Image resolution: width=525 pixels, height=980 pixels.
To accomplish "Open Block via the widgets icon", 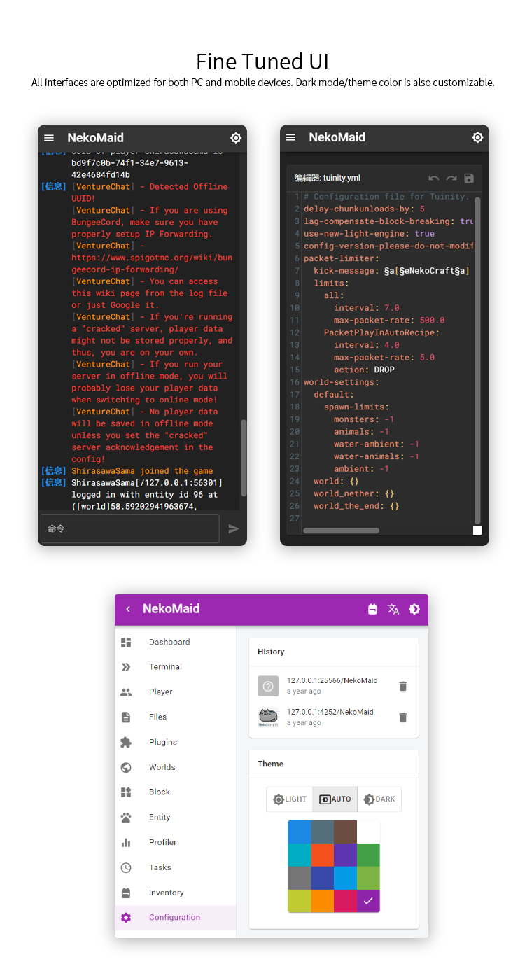I will click(126, 792).
